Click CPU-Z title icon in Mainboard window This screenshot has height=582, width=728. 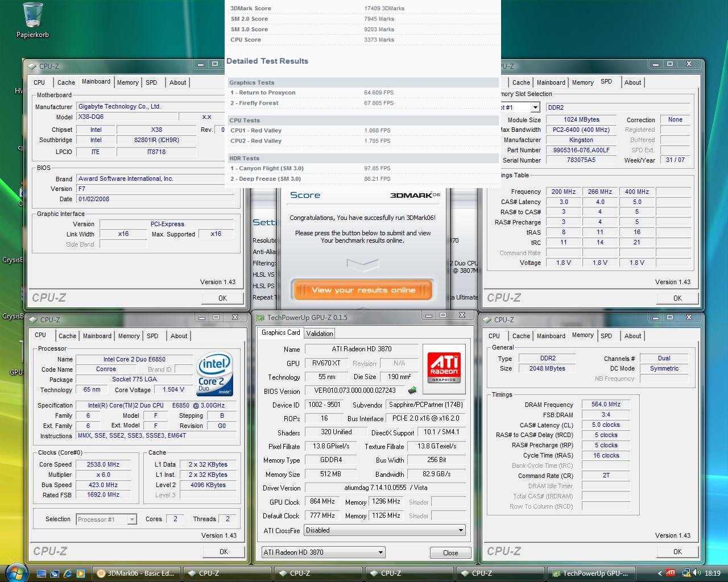[x=32, y=66]
